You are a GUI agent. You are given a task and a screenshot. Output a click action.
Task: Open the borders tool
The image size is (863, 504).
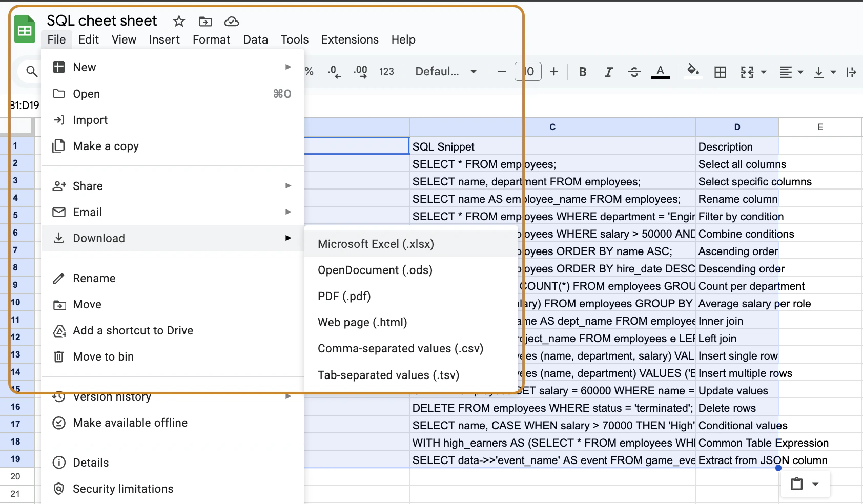[720, 72]
